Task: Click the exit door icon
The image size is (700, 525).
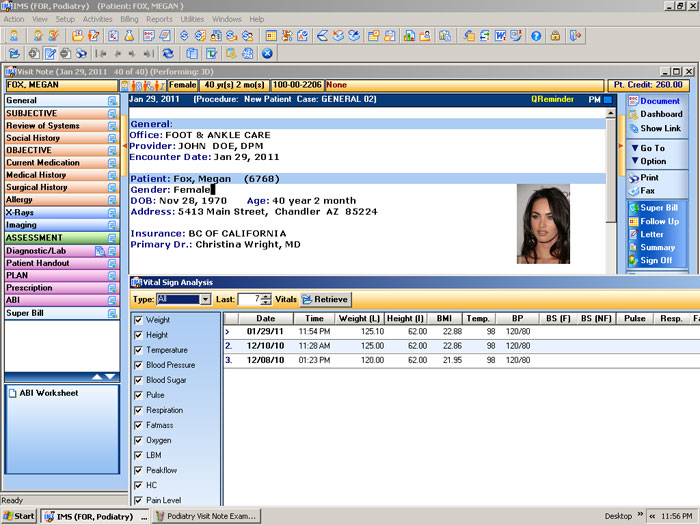Action: [575, 36]
